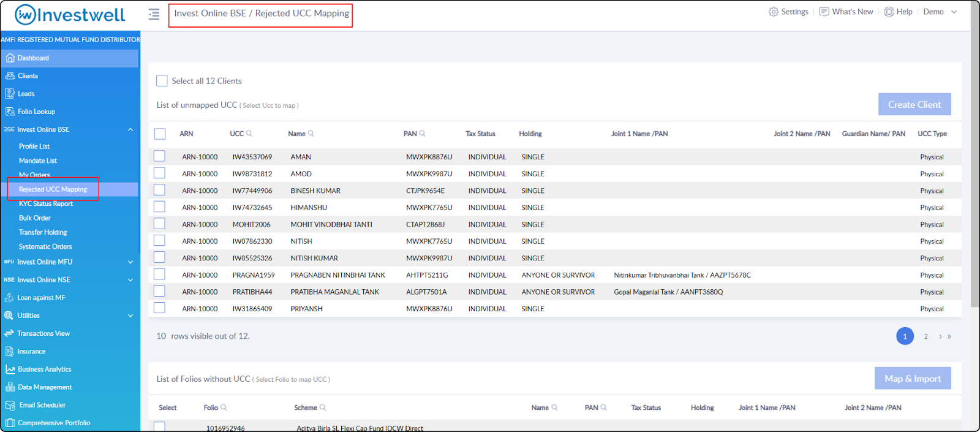
Task: Search unmapped UCC Name column icon
Action: 311,134
